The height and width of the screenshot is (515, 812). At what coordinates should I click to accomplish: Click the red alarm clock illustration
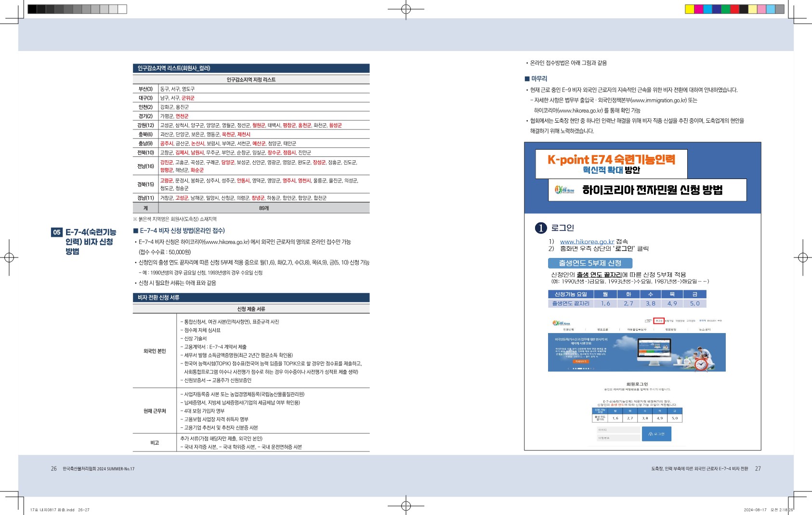pos(701,364)
